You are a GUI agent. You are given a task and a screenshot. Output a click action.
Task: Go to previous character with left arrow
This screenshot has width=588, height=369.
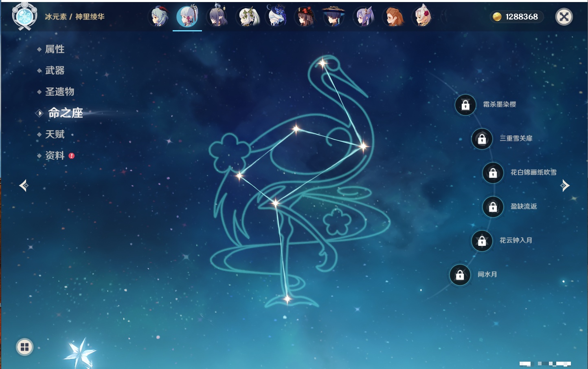click(x=24, y=186)
